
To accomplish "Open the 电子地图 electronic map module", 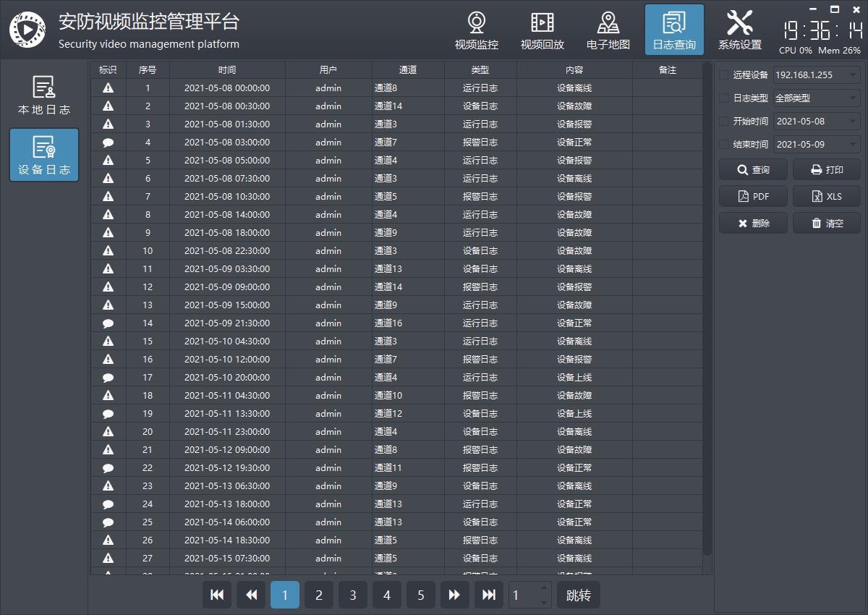I will [608, 30].
